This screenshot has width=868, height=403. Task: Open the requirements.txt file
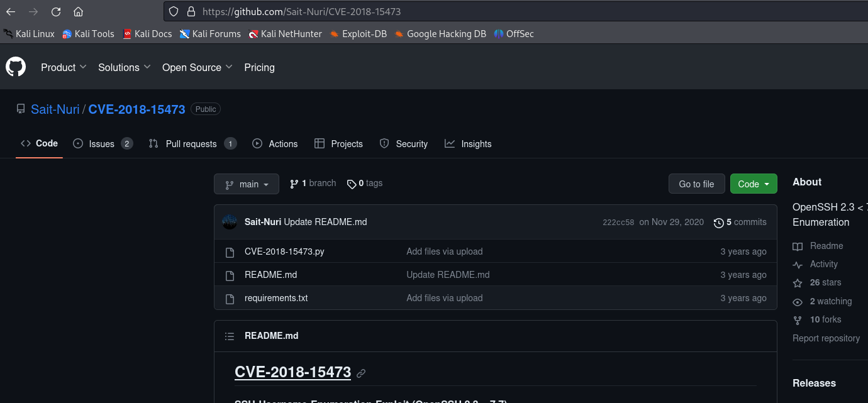tap(276, 298)
